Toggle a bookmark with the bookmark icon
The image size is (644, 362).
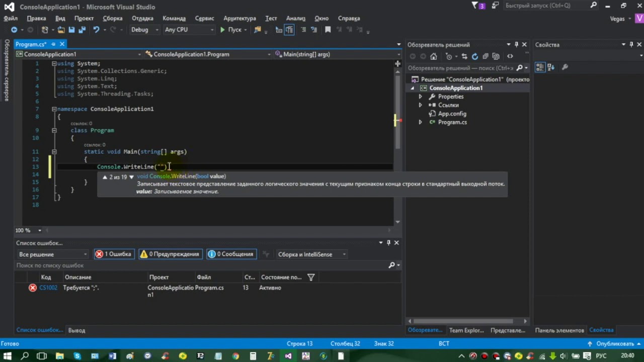tap(328, 30)
